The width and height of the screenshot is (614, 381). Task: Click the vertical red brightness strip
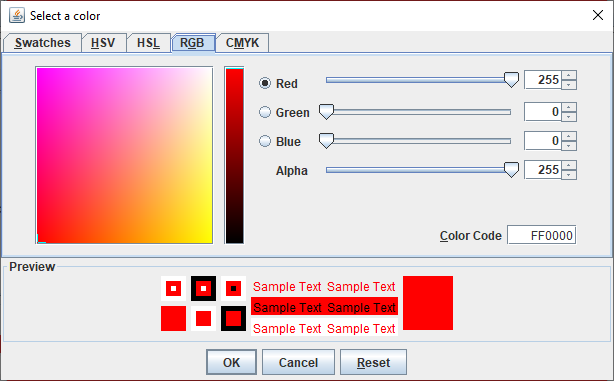tap(234, 155)
